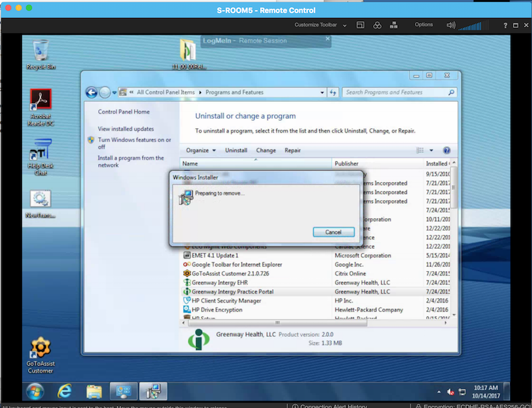Click the vertical scrollbar in program list
The height and width of the screenshot is (408, 532).
[x=454, y=187]
